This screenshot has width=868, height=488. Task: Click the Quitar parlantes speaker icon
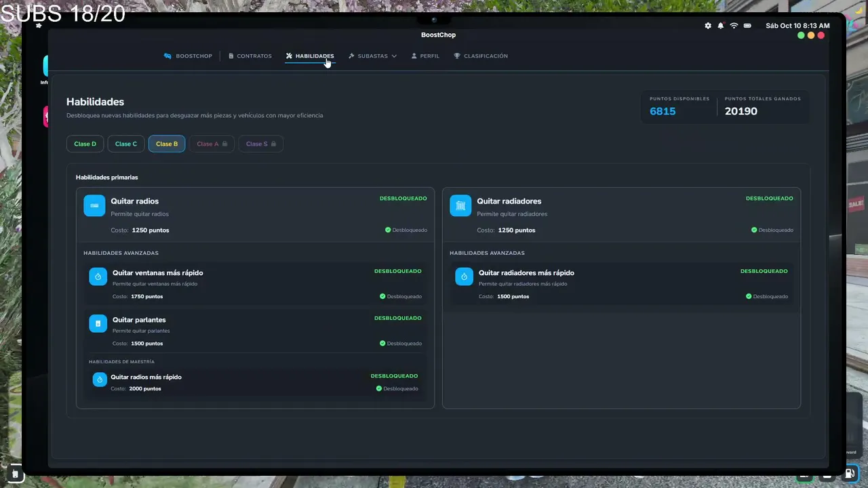point(98,323)
